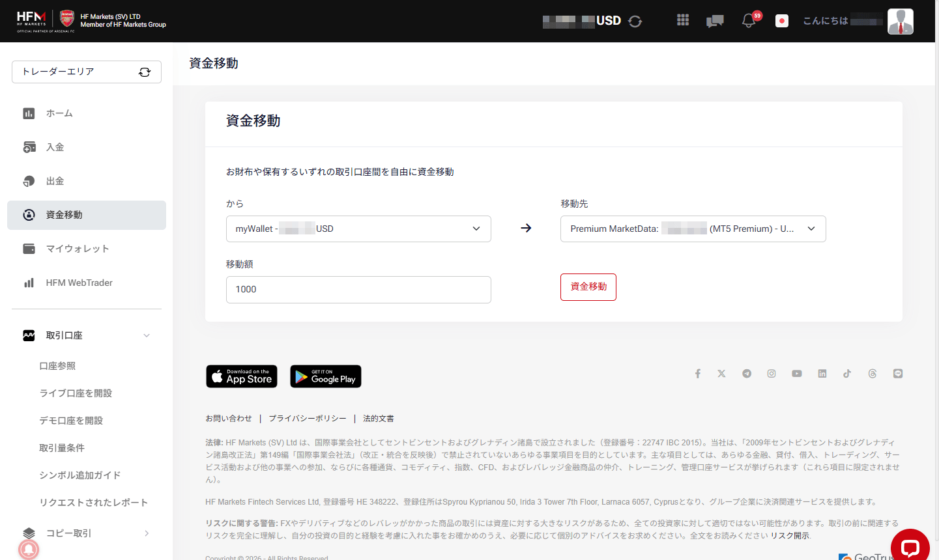Open the プライバシーポリシー link

pos(308,418)
